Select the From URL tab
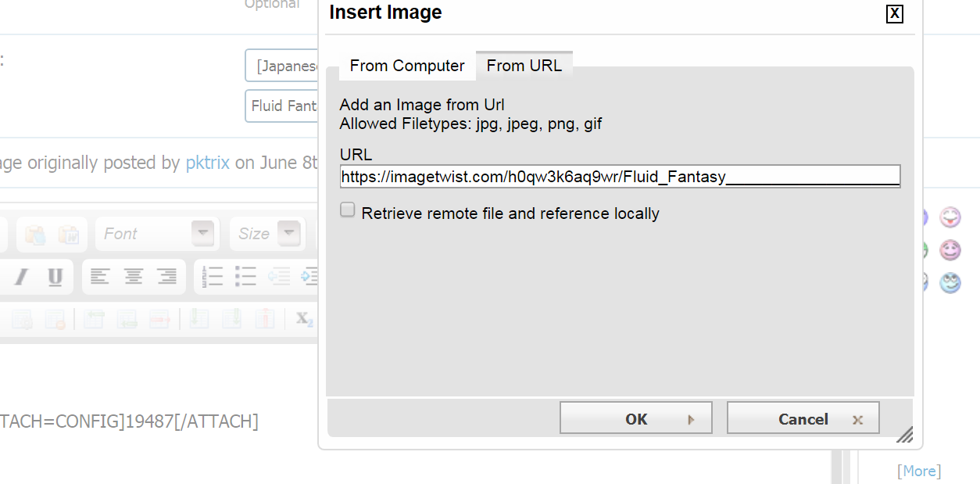The image size is (980, 484). tap(524, 66)
